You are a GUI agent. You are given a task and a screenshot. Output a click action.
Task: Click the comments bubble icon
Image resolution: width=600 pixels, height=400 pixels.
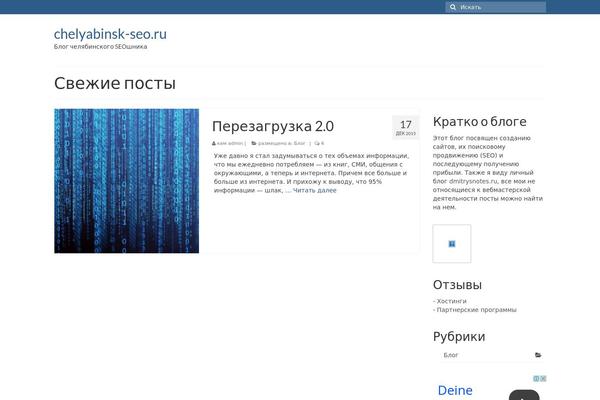click(317, 143)
